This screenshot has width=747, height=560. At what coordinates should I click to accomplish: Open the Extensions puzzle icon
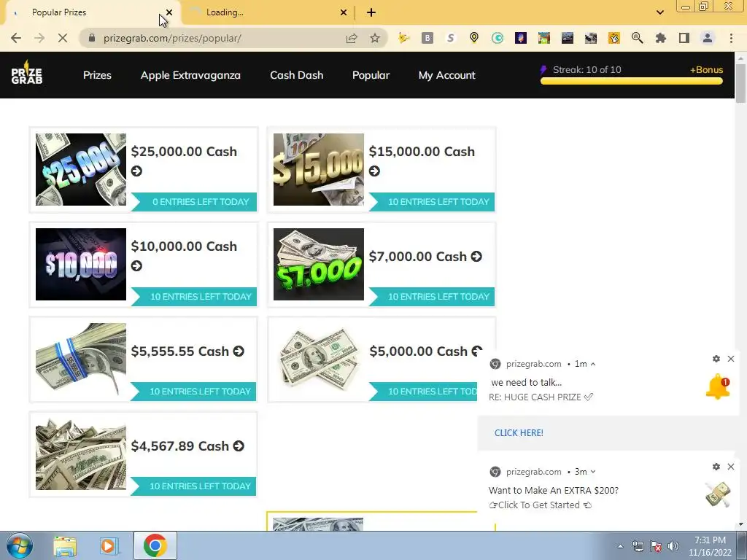click(x=660, y=38)
